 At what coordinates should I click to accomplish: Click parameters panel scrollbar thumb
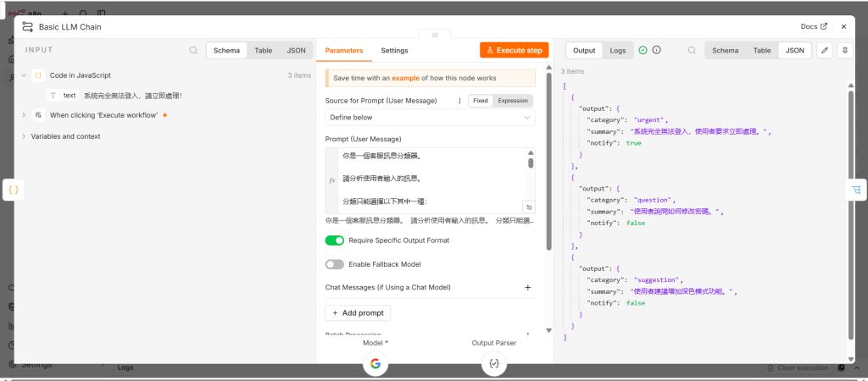[x=548, y=160]
